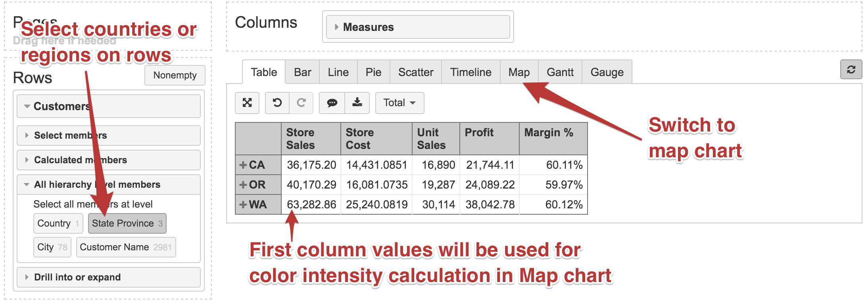Toggle the Nonempty rows button
868x305 pixels.
[x=175, y=75]
